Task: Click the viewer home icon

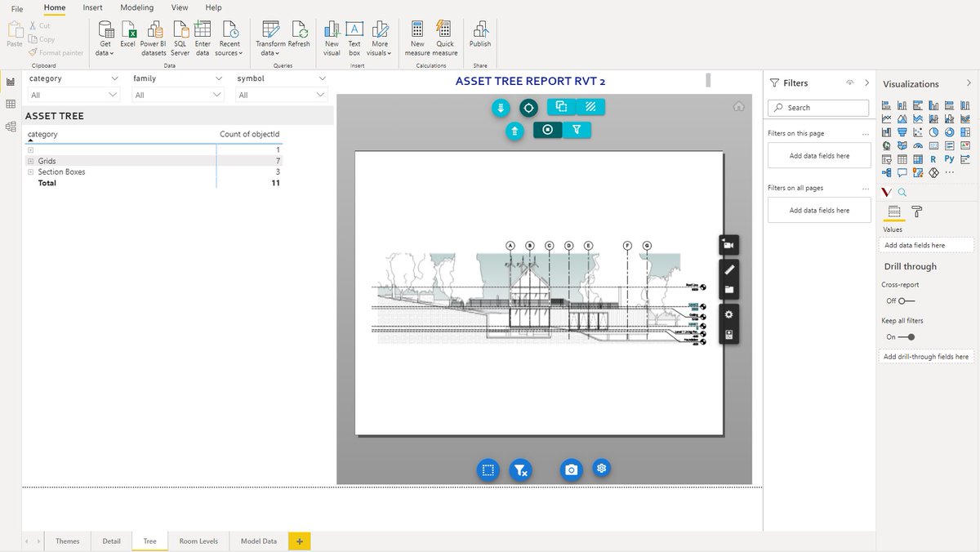Action: click(738, 106)
